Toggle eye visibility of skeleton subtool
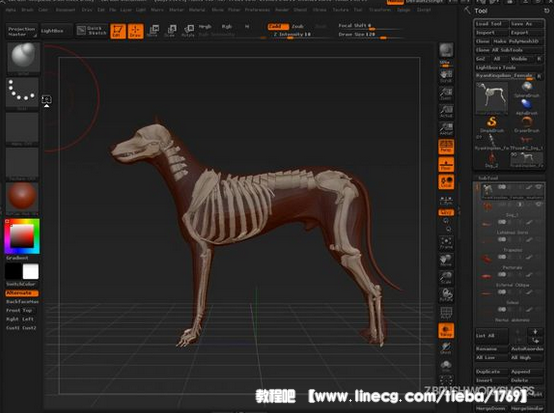 click(538, 187)
